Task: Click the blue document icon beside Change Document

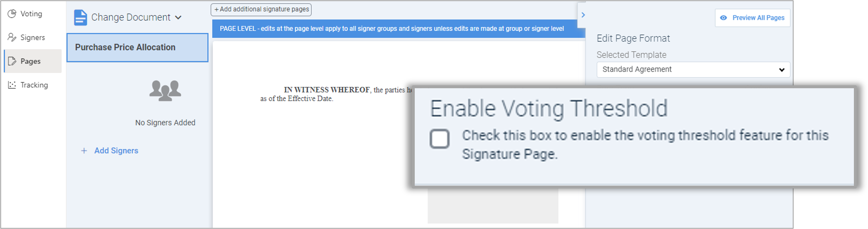Action: (80, 17)
